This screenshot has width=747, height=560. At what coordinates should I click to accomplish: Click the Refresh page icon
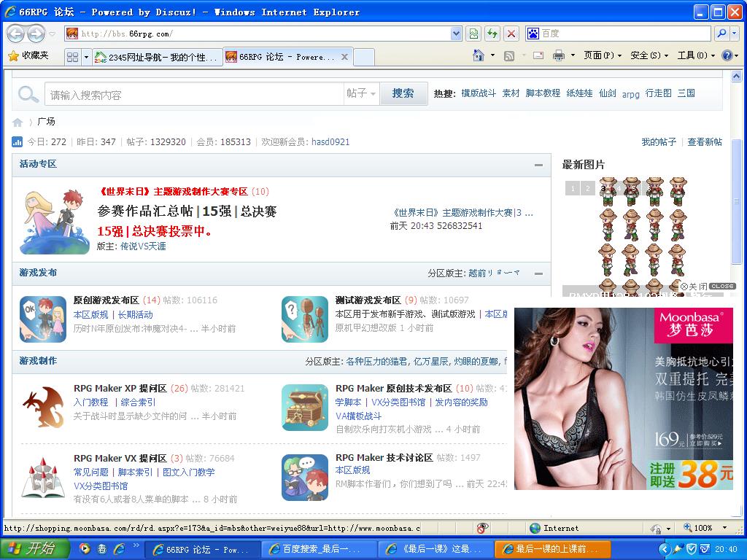coord(492,34)
